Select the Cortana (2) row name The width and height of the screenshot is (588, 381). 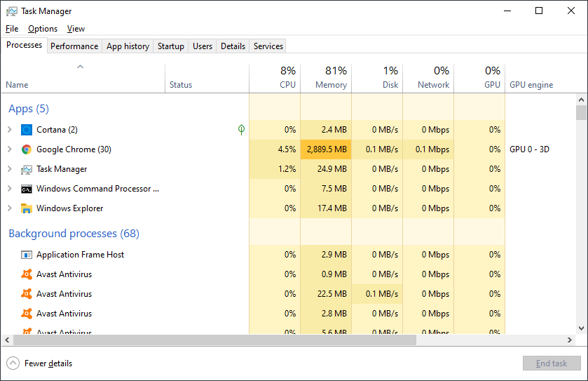57,130
